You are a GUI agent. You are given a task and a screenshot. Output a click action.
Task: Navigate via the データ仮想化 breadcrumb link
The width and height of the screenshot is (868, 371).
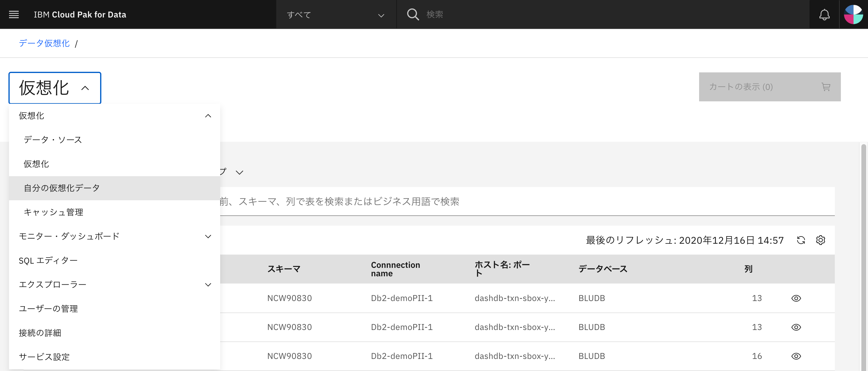click(x=44, y=43)
